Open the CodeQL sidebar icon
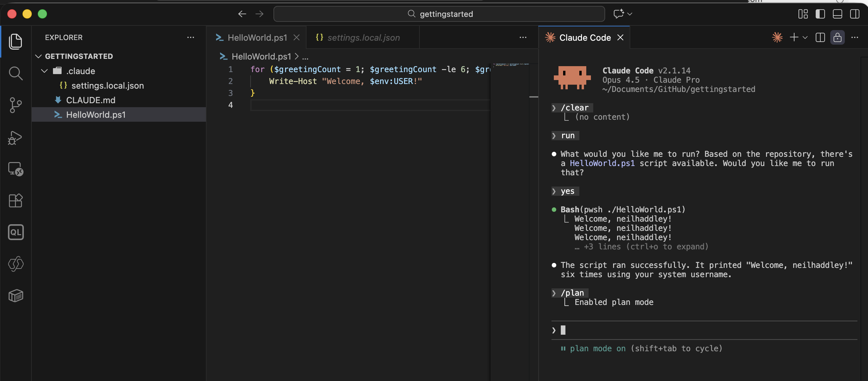 point(16,232)
